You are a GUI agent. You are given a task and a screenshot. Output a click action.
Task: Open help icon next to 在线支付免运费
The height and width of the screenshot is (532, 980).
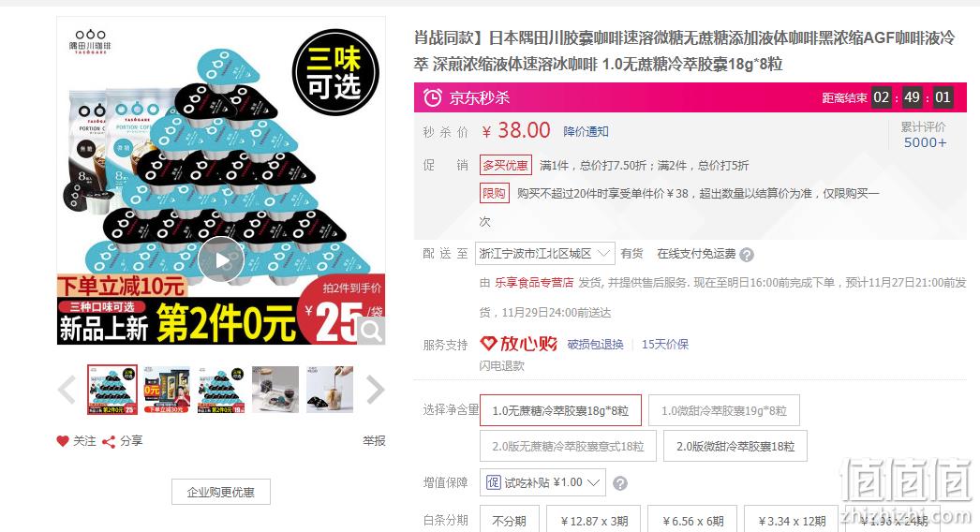pyautogui.click(x=747, y=255)
